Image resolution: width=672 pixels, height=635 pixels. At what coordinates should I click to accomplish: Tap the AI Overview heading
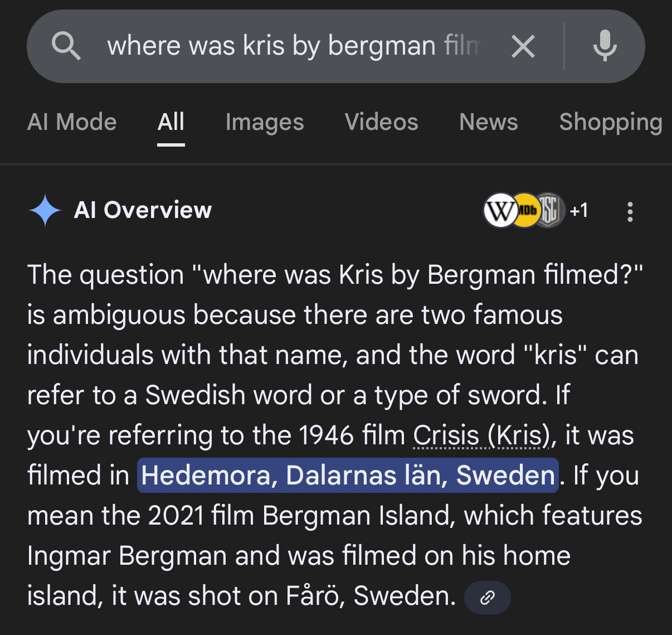(143, 210)
